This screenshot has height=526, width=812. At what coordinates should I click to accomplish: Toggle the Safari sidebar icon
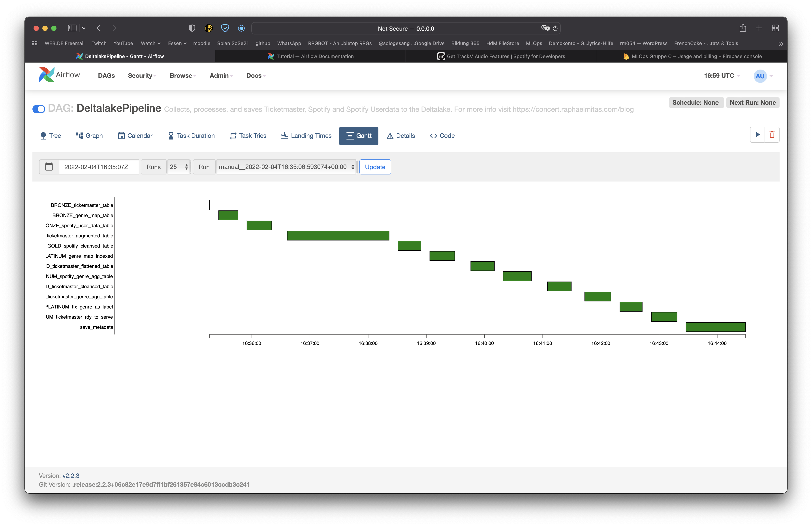(x=72, y=28)
